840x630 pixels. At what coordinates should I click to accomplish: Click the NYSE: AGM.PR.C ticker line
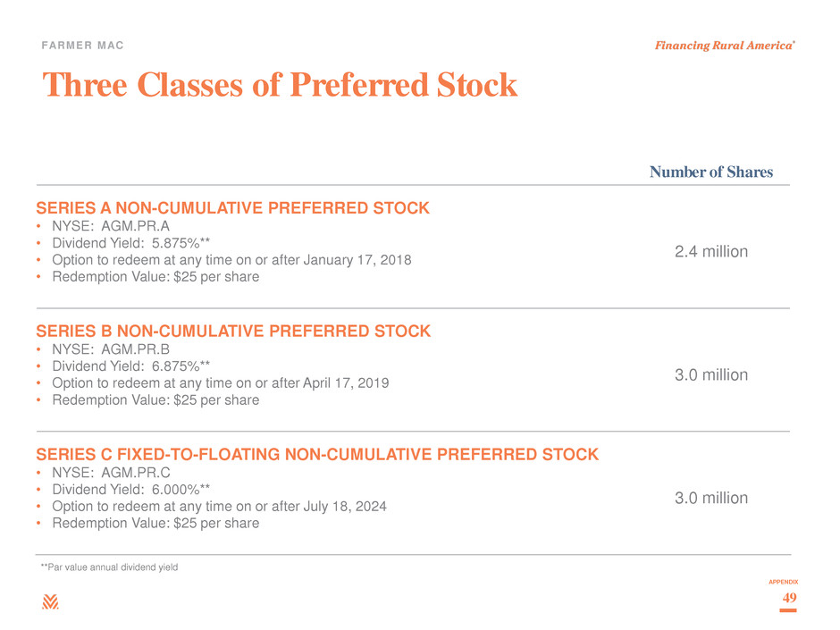[111, 473]
